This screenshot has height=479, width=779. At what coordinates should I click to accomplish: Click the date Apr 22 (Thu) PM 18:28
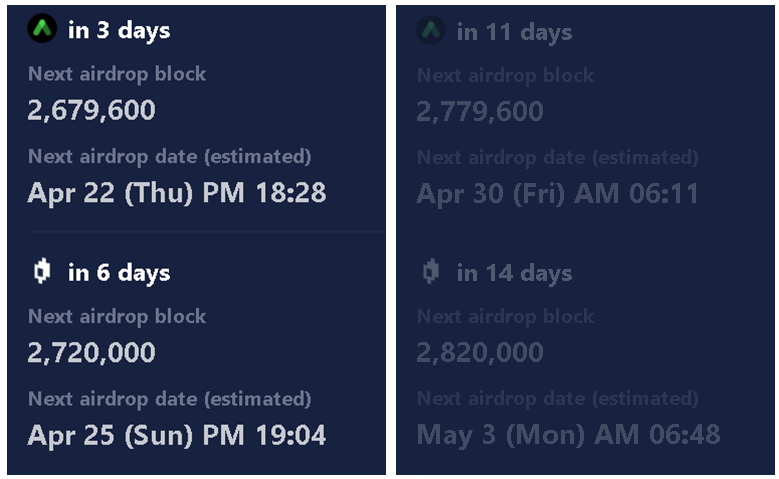[x=177, y=193]
